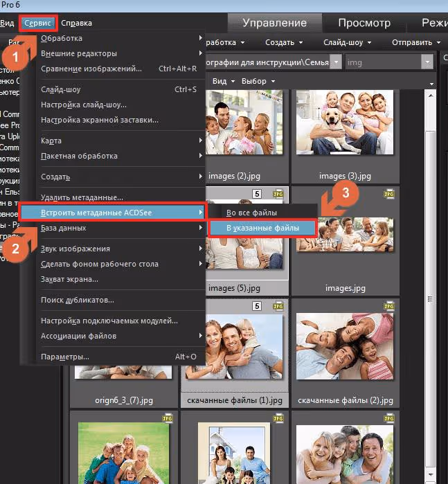Click the JPG format icon on images.jpg
Viewport: 448px width, 484px height.
[x=388, y=194]
